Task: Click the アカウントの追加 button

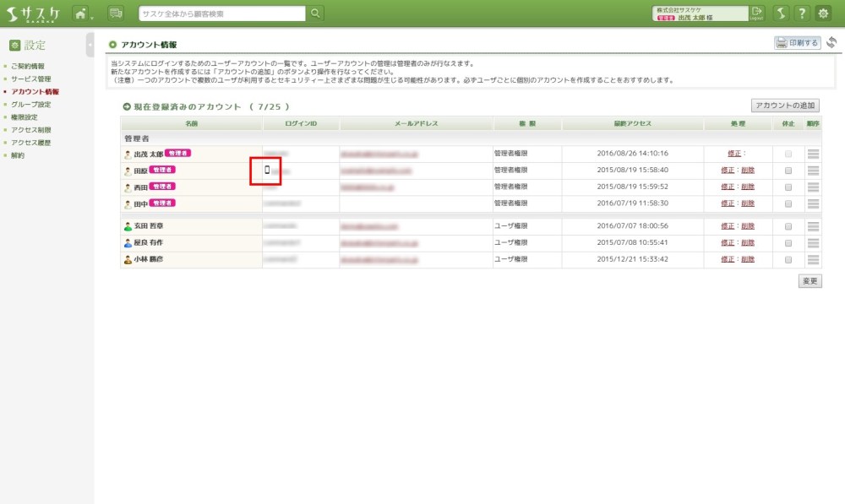Action: click(x=786, y=106)
